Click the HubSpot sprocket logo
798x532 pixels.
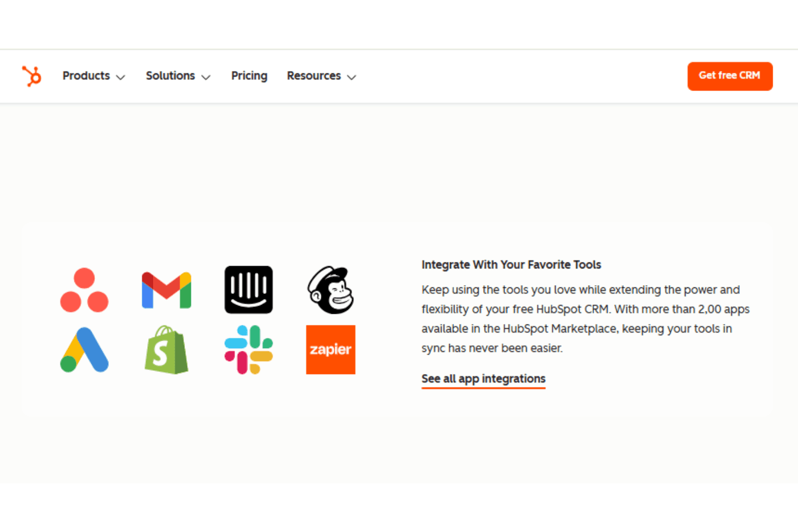pyautogui.click(x=32, y=76)
